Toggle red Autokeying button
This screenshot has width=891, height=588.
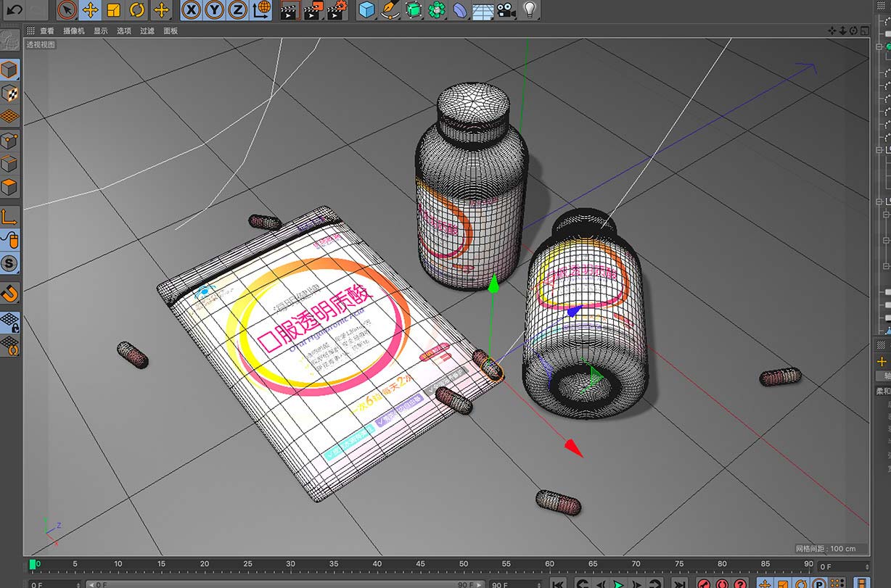pyautogui.click(x=721, y=582)
